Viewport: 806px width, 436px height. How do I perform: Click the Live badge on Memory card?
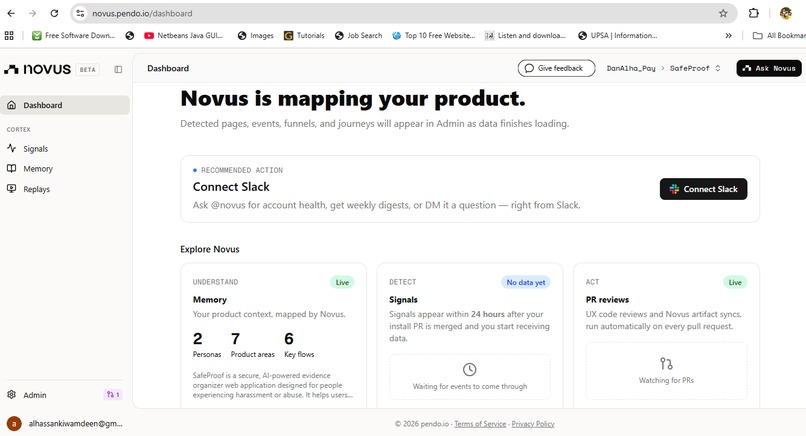click(342, 282)
